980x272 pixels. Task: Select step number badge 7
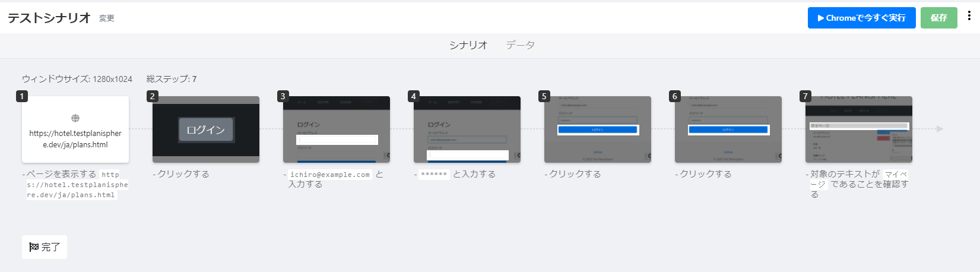point(805,96)
